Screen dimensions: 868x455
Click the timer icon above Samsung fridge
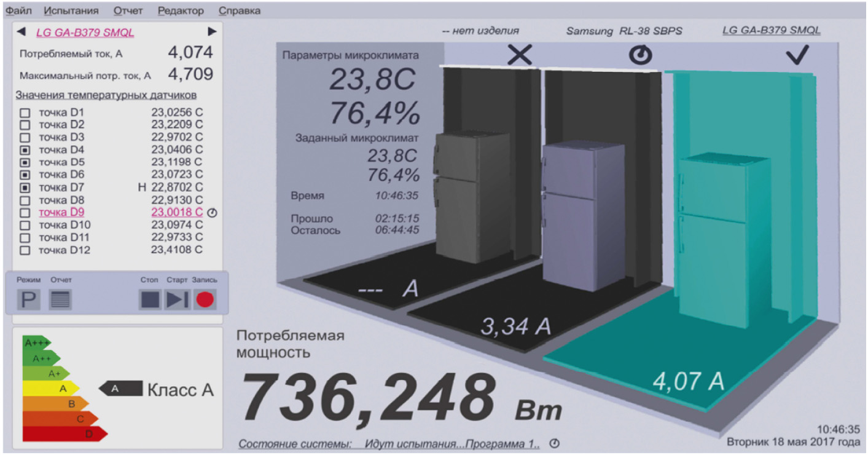pyautogui.click(x=640, y=56)
